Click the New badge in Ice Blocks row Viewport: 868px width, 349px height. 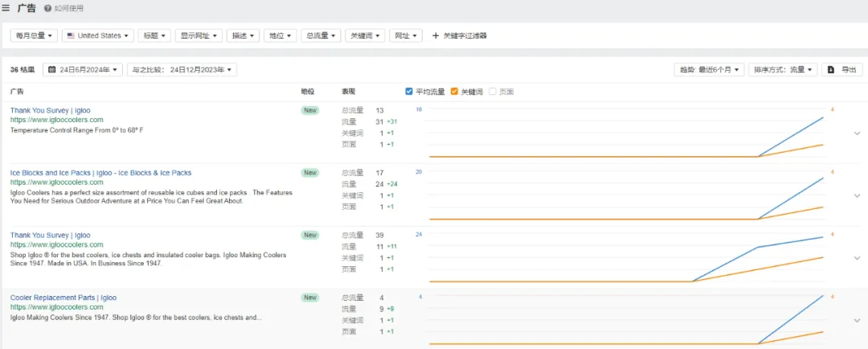click(x=310, y=173)
